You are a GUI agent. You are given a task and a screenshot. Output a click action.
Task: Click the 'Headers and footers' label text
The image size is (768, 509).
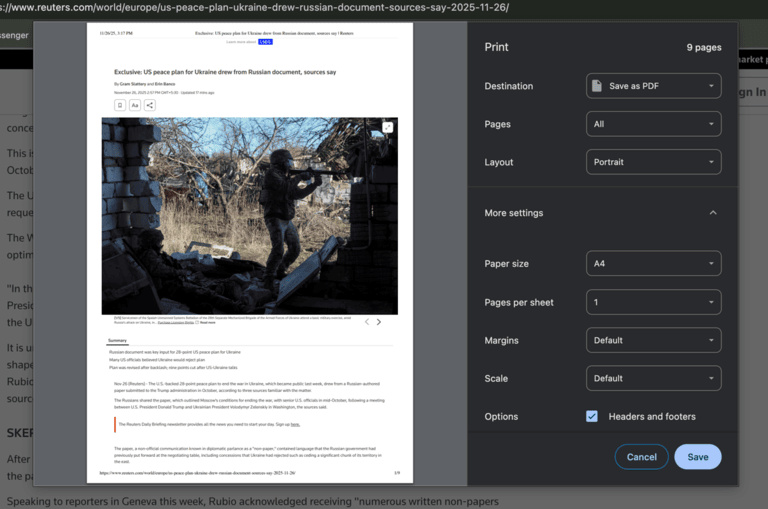tap(652, 416)
